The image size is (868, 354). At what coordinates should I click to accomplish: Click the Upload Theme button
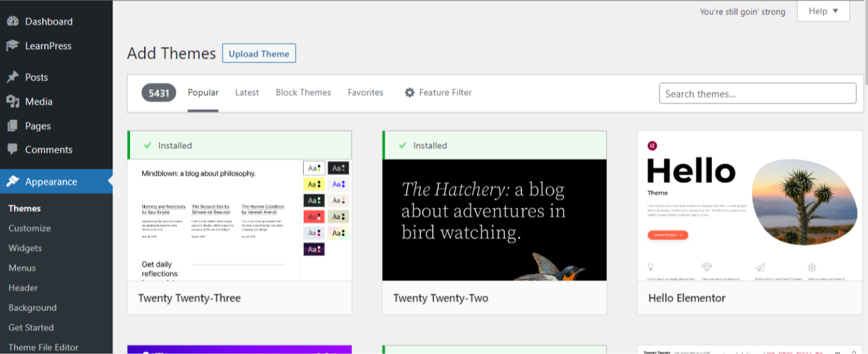[x=259, y=54]
